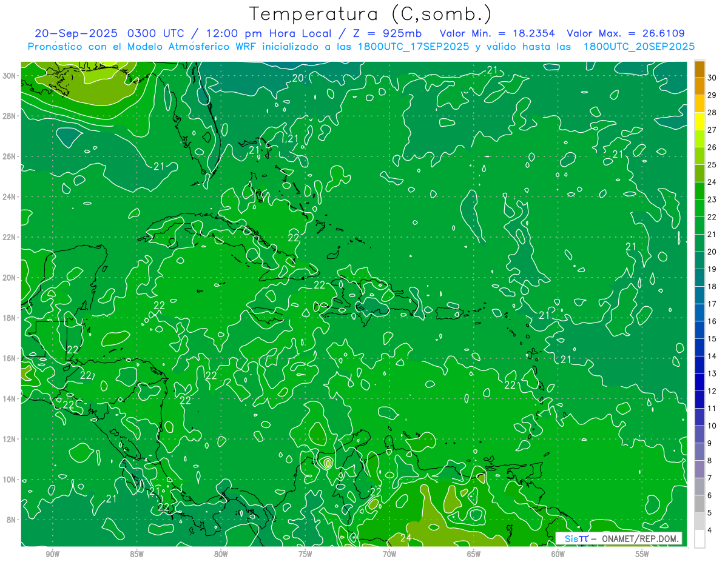The height and width of the screenshot is (562, 728).
Task: Click the 'Temperatura (C,somb.)' chart title
Action: click(x=371, y=14)
